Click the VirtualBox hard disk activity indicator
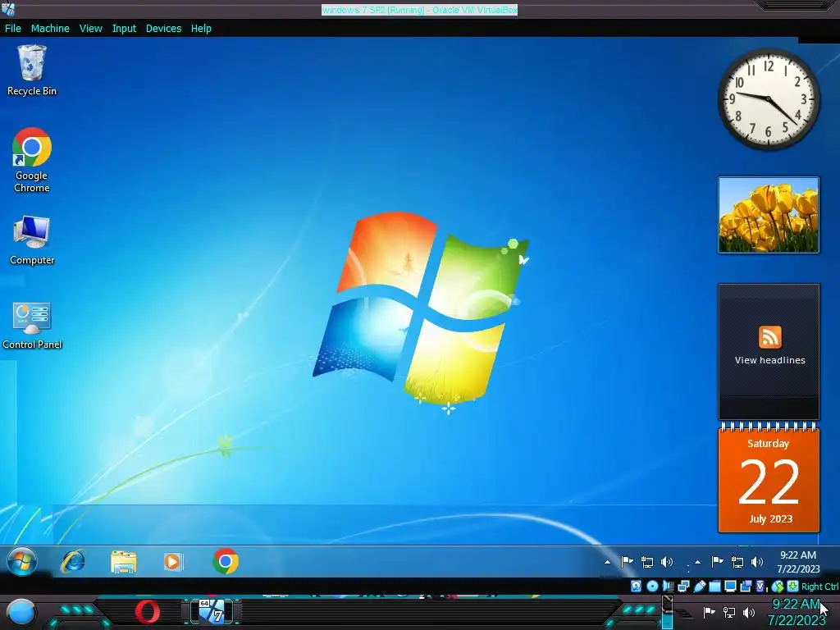This screenshot has height=630, width=840. tap(636, 586)
